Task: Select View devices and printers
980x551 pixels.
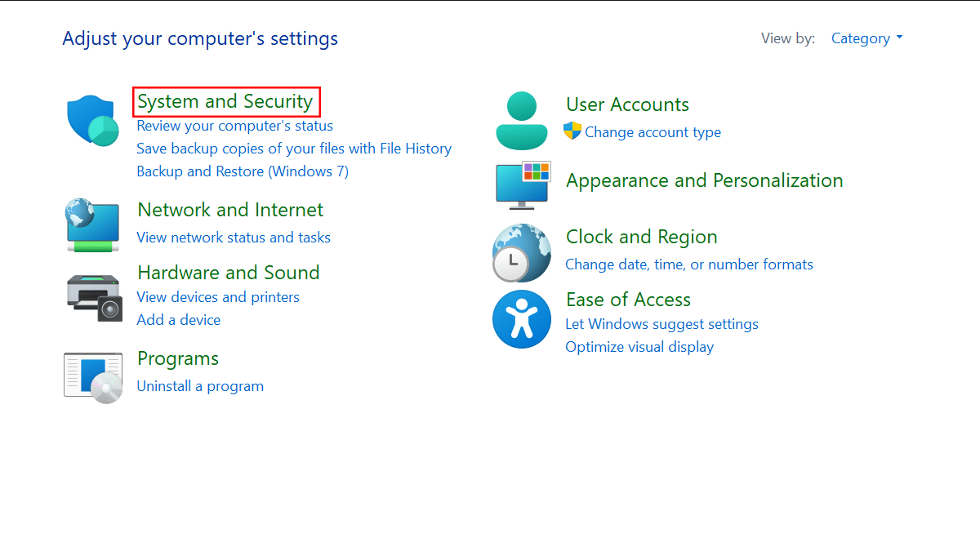Action: (x=218, y=297)
